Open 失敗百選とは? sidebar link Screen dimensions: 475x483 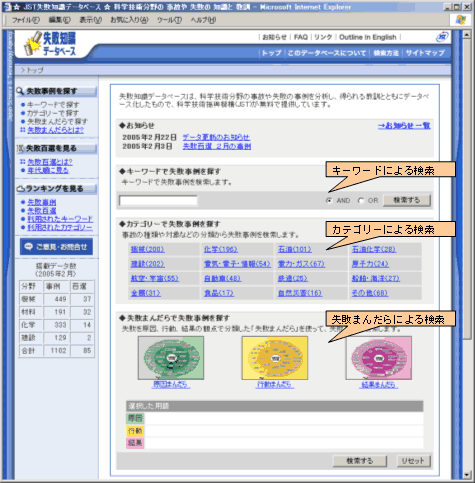coord(50,162)
